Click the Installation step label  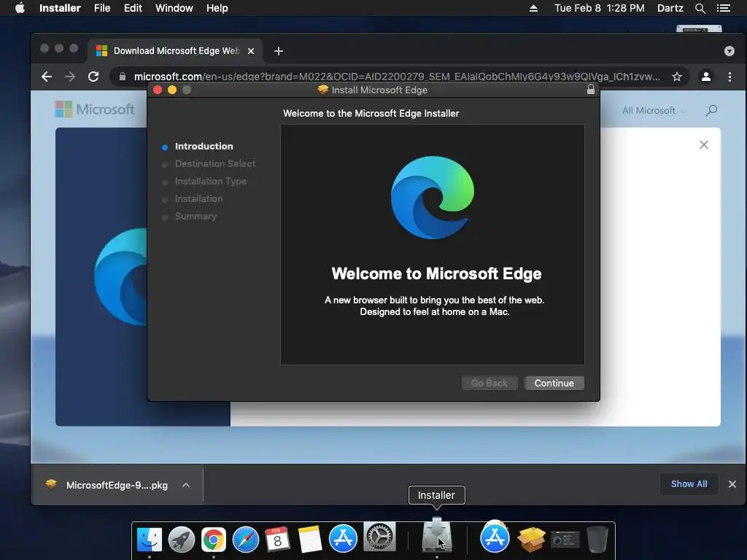198,198
